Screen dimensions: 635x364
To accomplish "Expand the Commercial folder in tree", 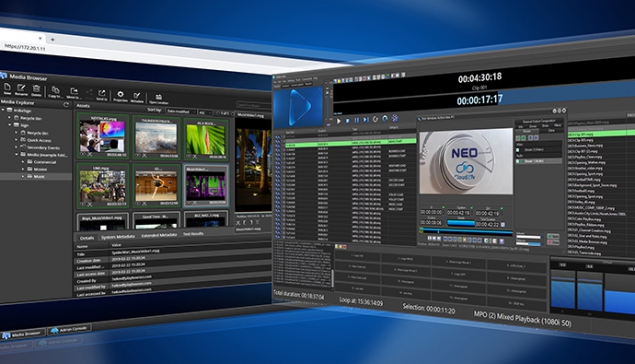I will (x=23, y=162).
